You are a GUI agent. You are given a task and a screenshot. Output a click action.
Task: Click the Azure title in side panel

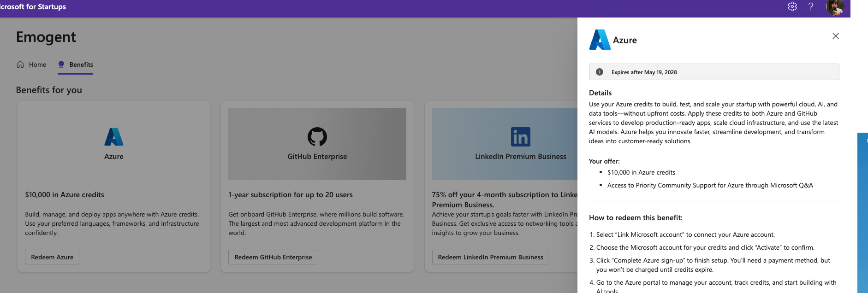tap(625, 40)
